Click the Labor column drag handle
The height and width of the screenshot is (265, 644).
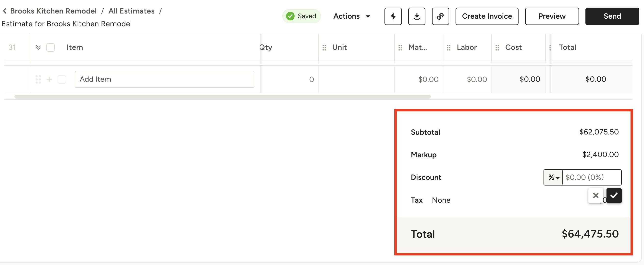pos(449,48)
